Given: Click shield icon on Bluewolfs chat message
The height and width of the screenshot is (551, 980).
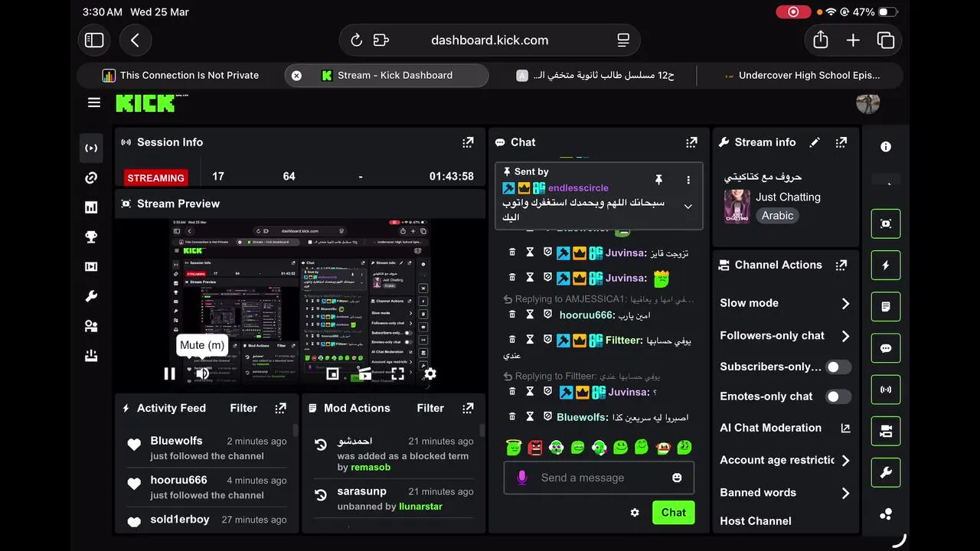Looking at the screenshot, I should pyautogui.click(x=547, y=417).
